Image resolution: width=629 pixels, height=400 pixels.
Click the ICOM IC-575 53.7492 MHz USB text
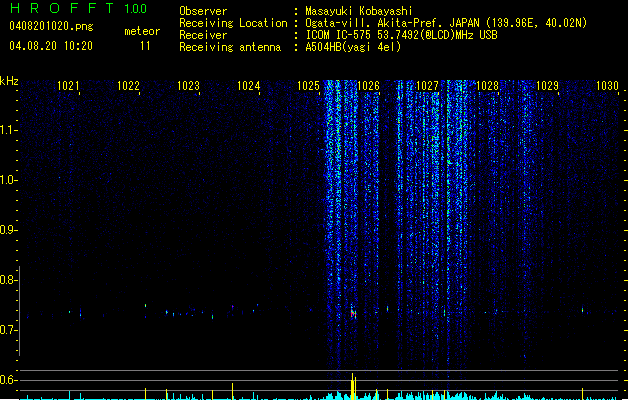402,35
